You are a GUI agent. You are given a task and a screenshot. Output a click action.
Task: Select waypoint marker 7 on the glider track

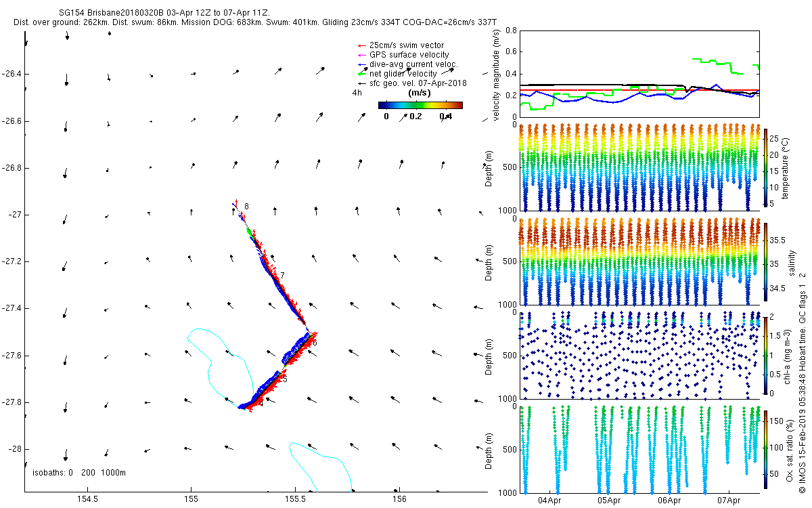click(x=282, y=275)
